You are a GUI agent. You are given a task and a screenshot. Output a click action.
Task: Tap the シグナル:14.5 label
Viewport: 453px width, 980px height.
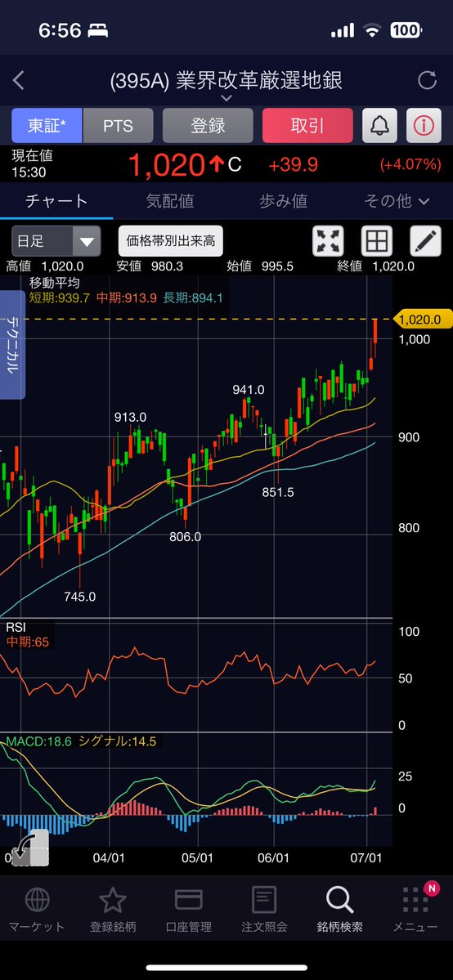click(118, 742)
